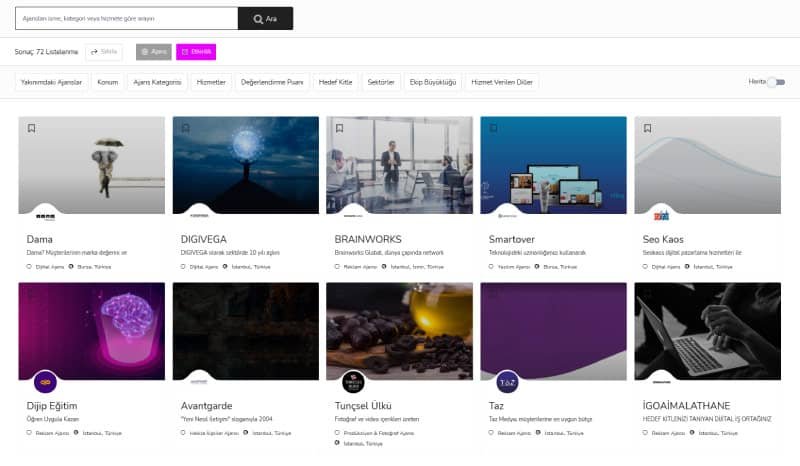The width and height of the screenshot is (800, 466).
Task: Open the Taz title link
Action: click(496, 406)
